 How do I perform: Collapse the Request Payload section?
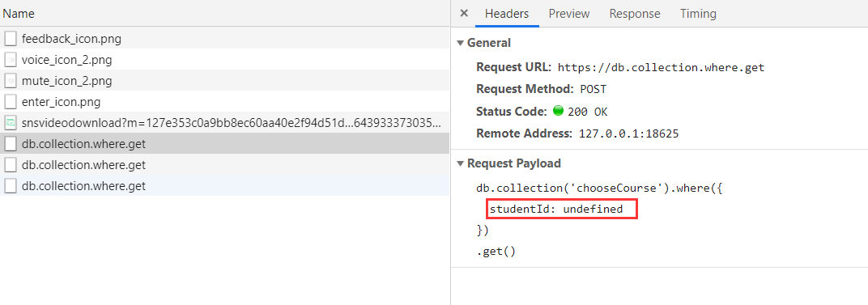[460, 164]
